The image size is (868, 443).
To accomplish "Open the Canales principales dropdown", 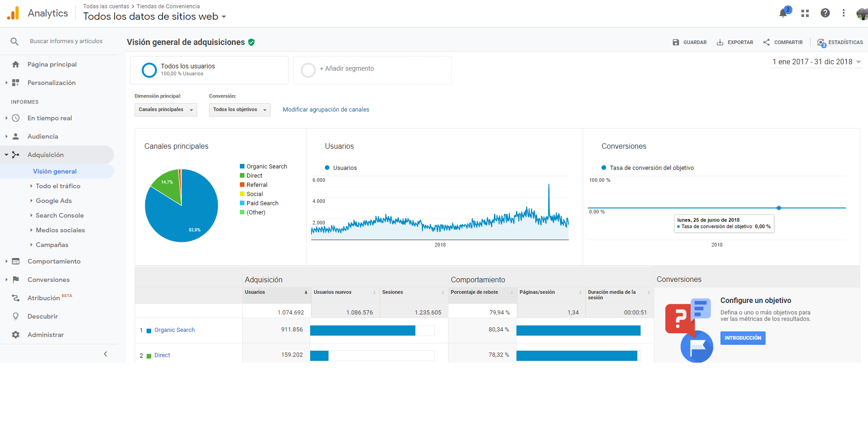I will tap(166, 110).
